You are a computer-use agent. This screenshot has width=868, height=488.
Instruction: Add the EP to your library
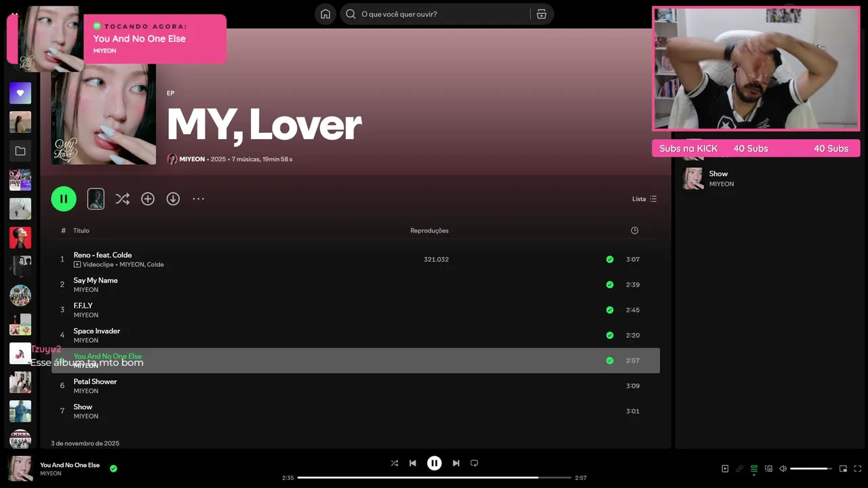pyautogui.click(x=148, y=199)
